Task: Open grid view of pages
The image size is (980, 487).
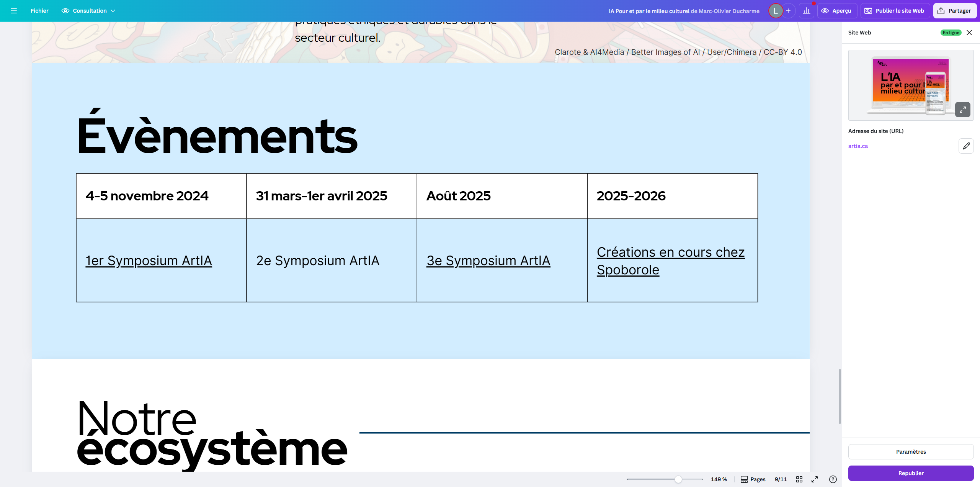Action: 799,479
